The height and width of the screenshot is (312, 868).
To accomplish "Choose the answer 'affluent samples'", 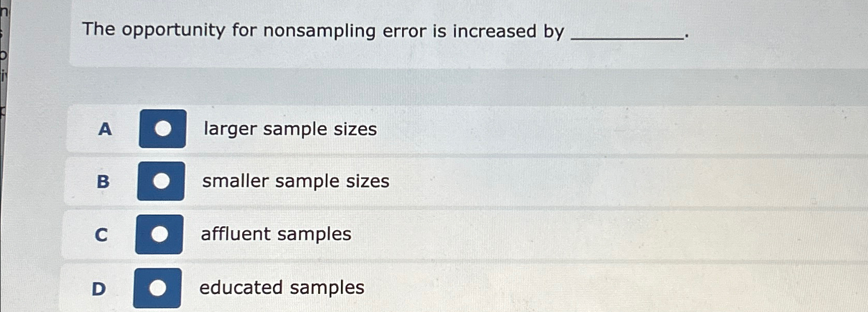I will [276, 234].
